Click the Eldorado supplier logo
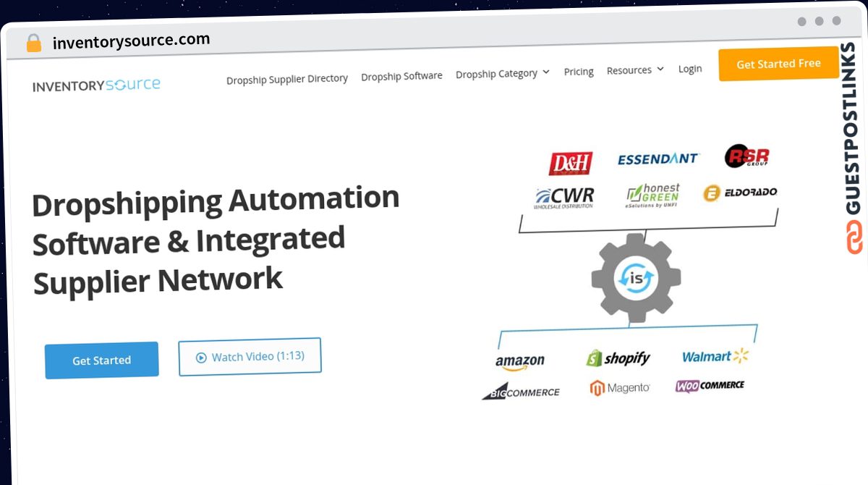868x485 pixels. 740,193
